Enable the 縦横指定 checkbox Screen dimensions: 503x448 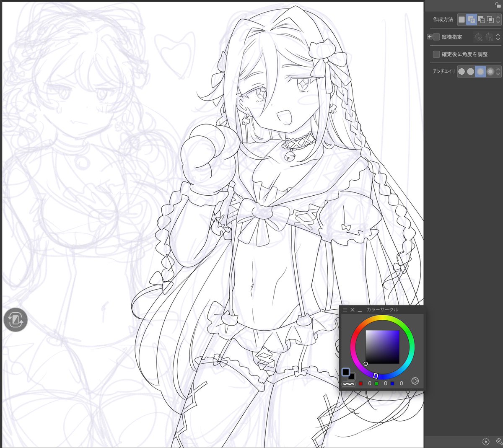click(x=436, y=37)
